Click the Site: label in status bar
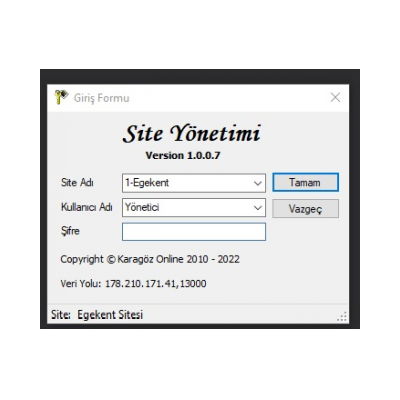This screenshot has height=400, width=400. pyautogui.click(x=61, y=315)
